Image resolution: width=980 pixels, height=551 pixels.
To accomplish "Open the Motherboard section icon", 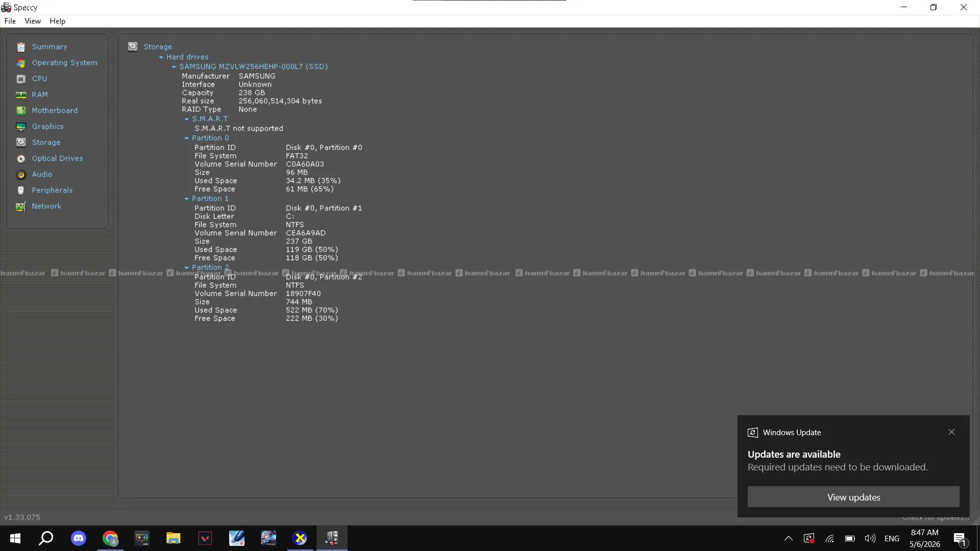I will pos(21,111).
